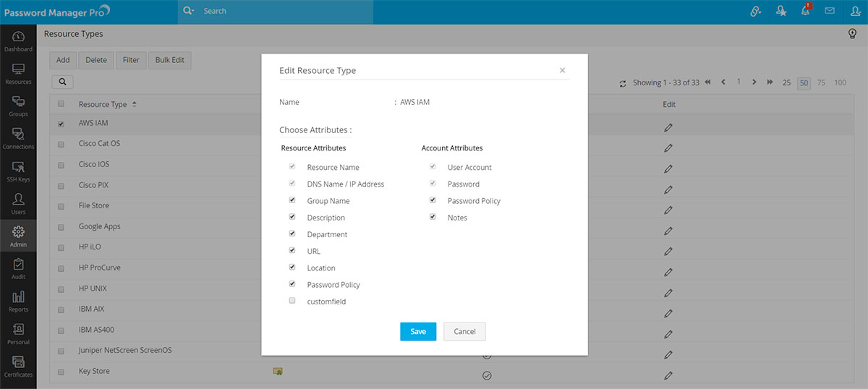Save the resource type changes
868x389 pixels.
[418, 331]
